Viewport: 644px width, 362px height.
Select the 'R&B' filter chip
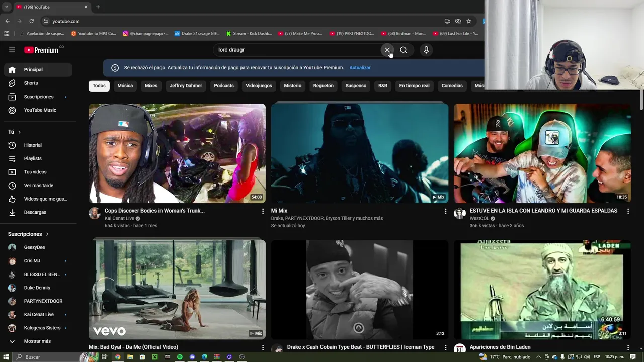[x=383, y=86]
